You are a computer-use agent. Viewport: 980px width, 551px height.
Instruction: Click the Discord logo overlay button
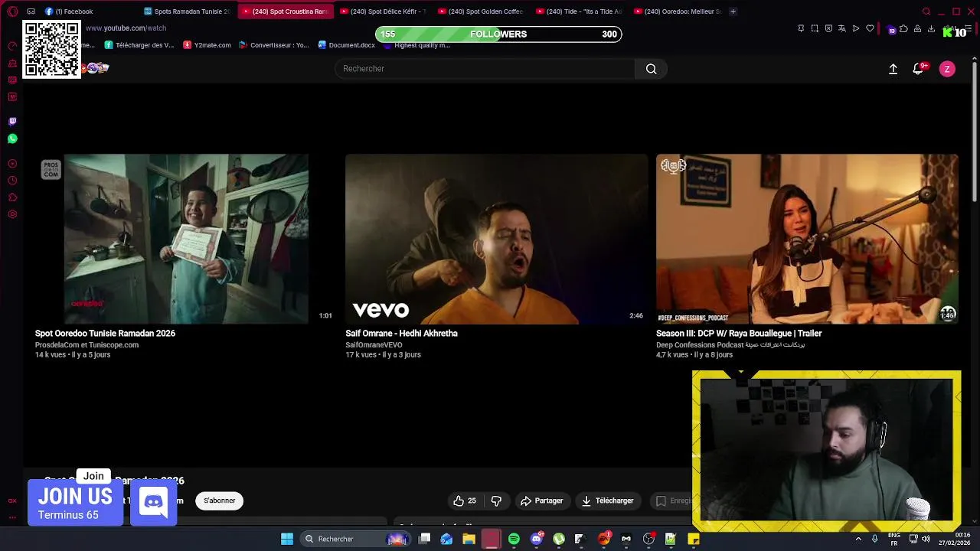pyautogui.click(x=153, y=503)
